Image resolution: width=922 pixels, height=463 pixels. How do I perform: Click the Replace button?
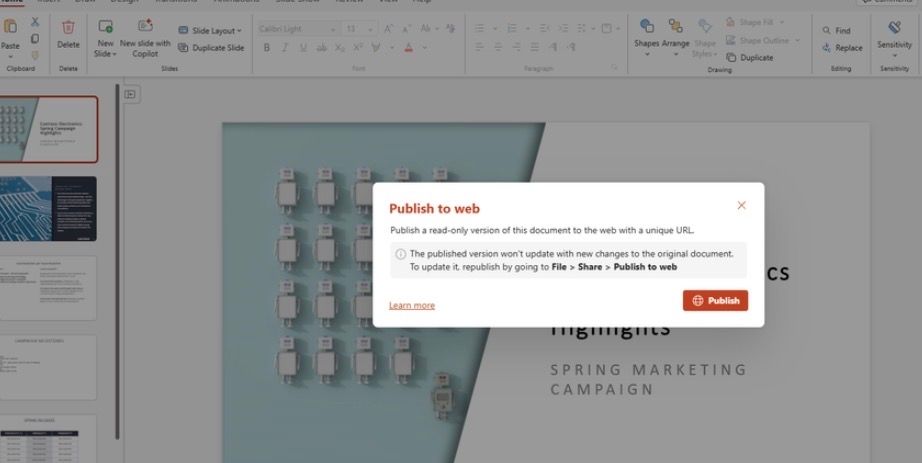843,48
